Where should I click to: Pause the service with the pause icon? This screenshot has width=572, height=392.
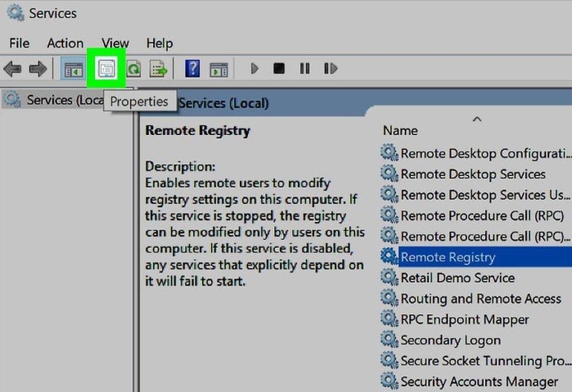coord(304,68)
